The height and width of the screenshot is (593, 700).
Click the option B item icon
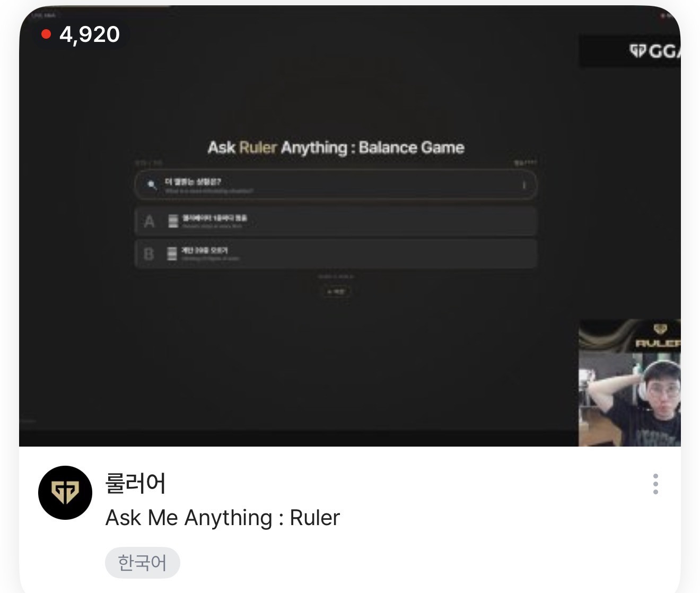tap(172, 254)
